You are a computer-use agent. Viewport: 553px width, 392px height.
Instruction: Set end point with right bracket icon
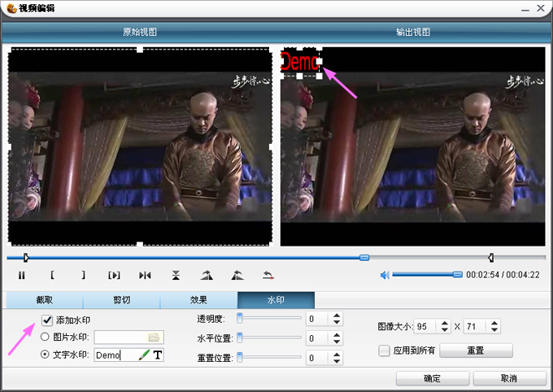[83, 275]
